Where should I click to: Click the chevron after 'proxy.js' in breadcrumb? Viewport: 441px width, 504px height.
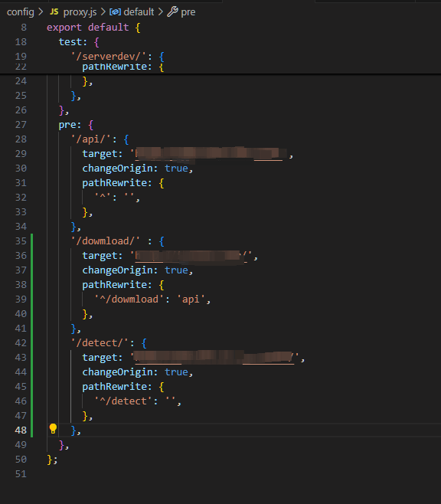coord(103,12)
